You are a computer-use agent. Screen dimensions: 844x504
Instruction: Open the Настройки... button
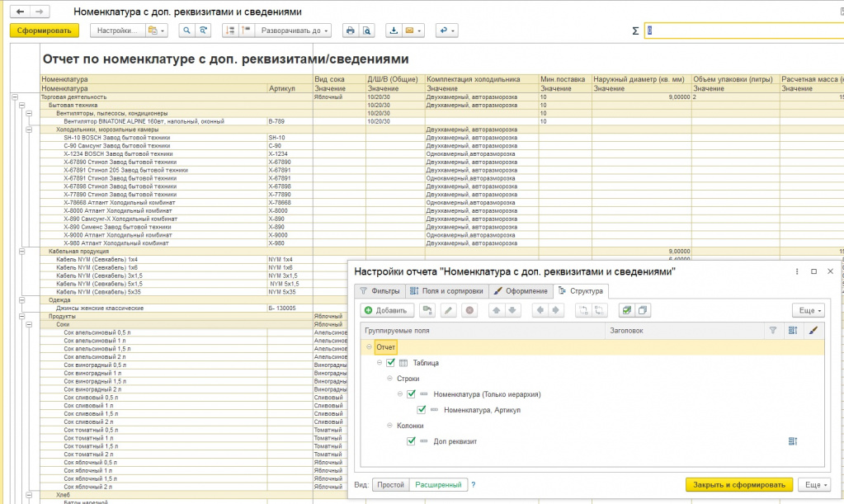[x=117, y=31]
